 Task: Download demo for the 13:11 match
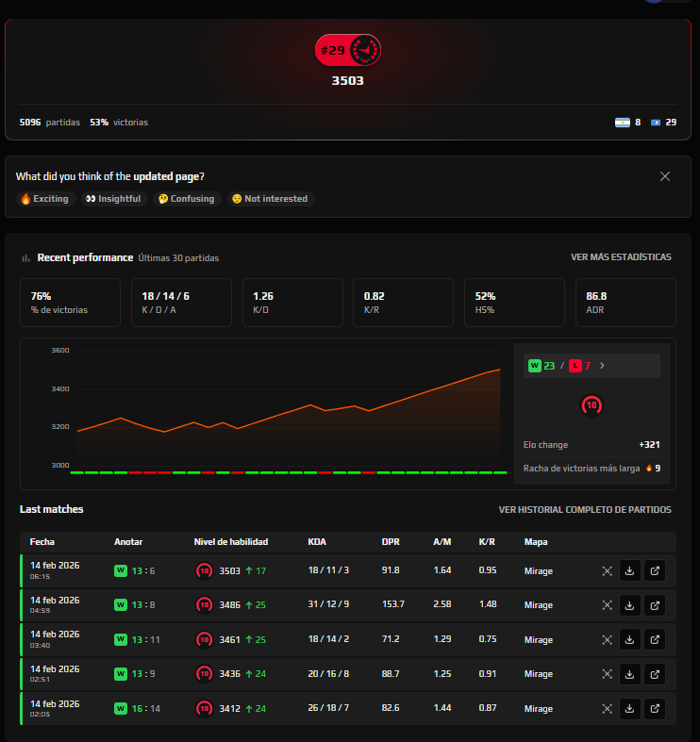(629, 640)
